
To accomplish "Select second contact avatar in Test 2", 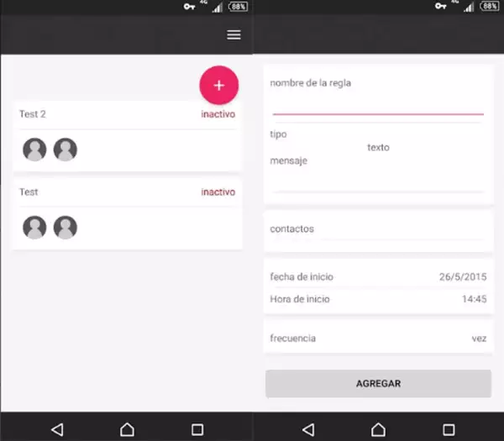I will (x=66, y=150).
